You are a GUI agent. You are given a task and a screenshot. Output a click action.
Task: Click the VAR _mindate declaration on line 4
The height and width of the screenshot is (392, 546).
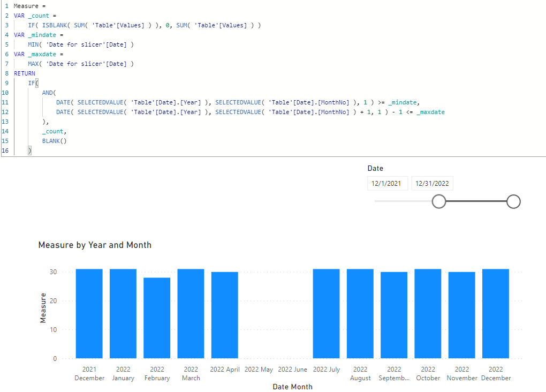tap(39, 35)
